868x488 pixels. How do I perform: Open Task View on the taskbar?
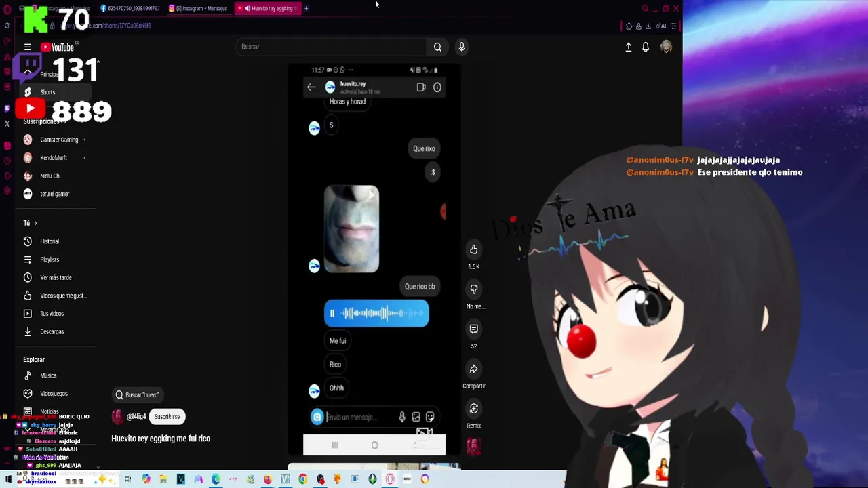(127, 479)
